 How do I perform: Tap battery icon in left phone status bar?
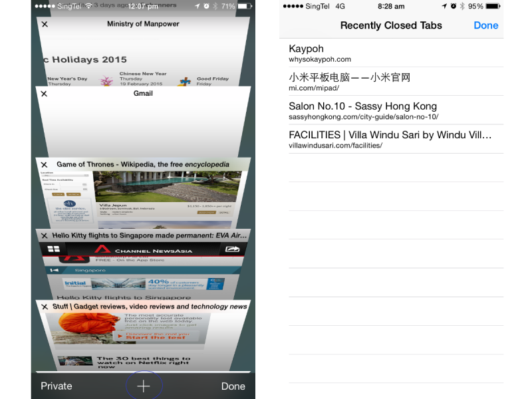(x=245, y=6)
